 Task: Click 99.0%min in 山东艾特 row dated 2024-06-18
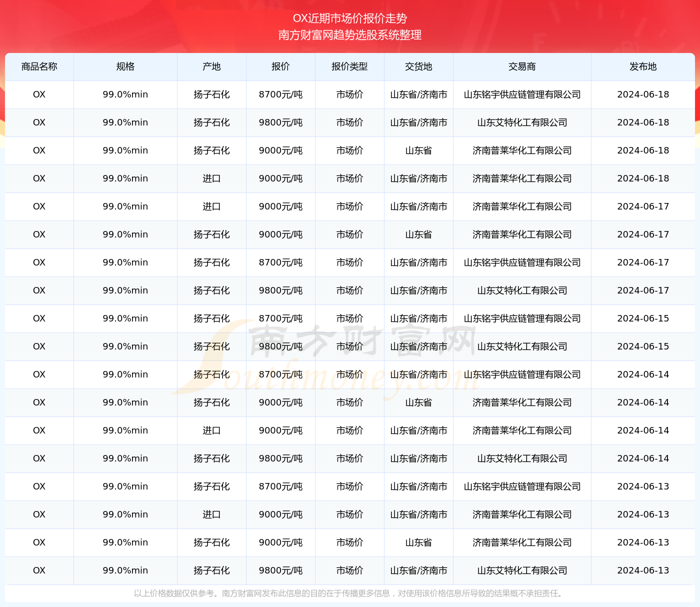click(125, 122)
